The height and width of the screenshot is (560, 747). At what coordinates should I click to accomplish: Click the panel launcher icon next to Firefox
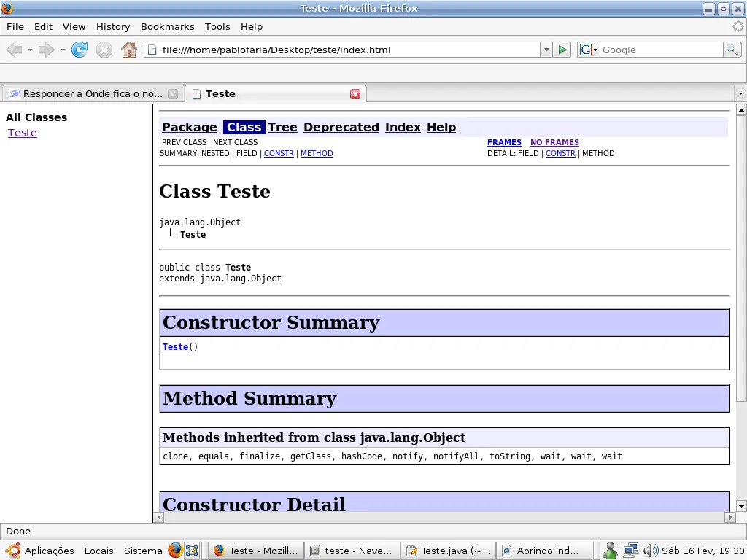tap(192, 551)
